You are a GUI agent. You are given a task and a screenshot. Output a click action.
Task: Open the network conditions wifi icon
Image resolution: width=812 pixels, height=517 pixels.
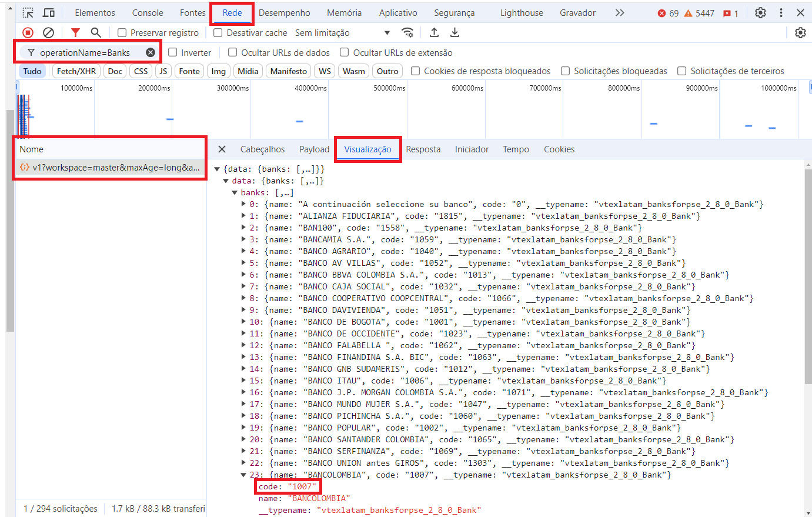[x=408, y=32]
